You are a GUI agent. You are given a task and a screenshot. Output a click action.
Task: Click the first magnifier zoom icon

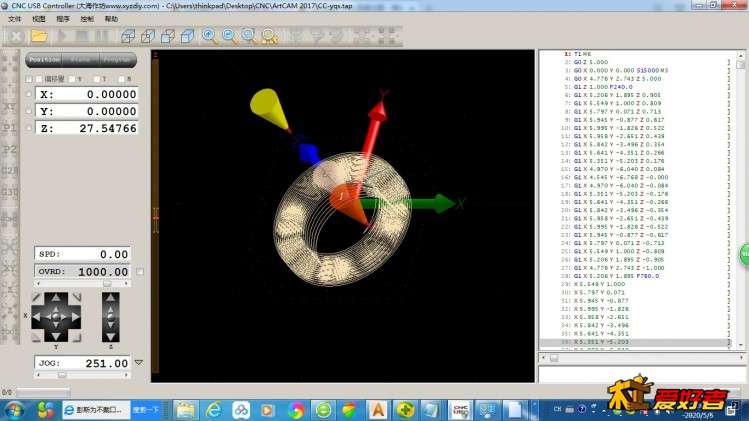(210, 36)
